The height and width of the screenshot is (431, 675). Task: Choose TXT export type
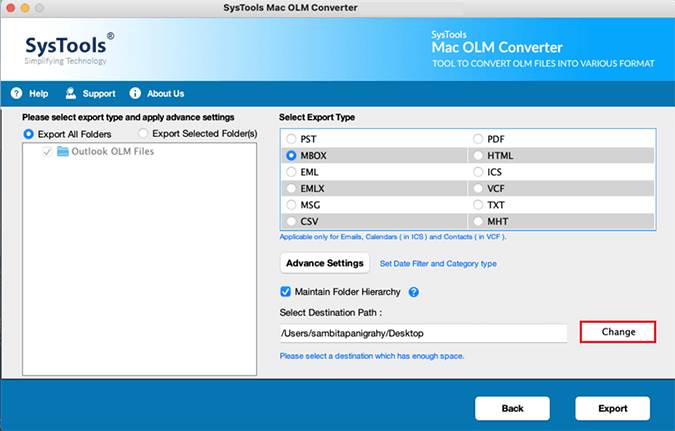[x=478, y=205]
